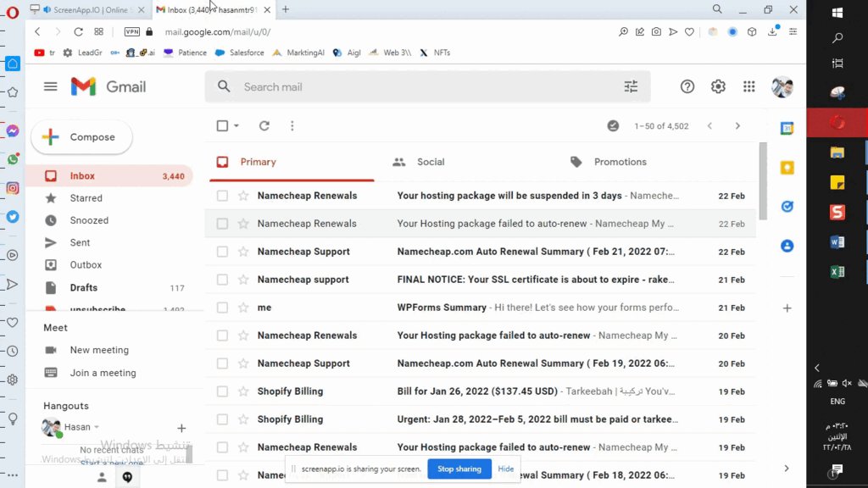This screenshot has width=868, height=488.
Task: Refresh the inbox mail list
Action: click(x=264, y=125)
